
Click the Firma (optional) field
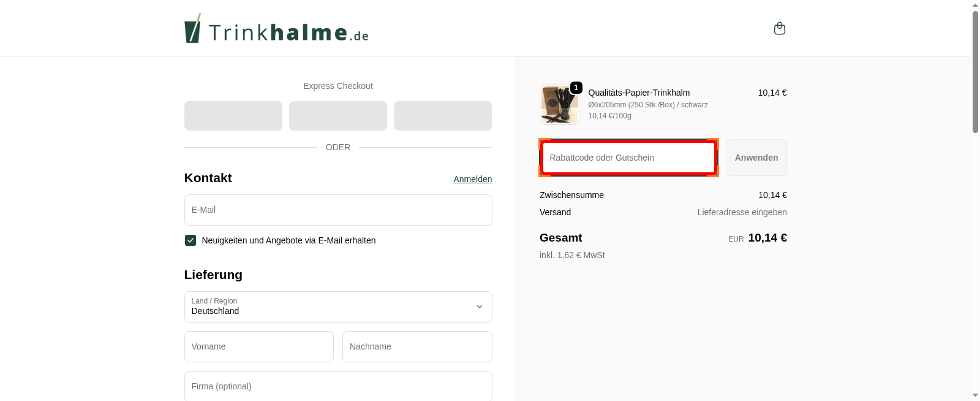[x=338, y=386]
